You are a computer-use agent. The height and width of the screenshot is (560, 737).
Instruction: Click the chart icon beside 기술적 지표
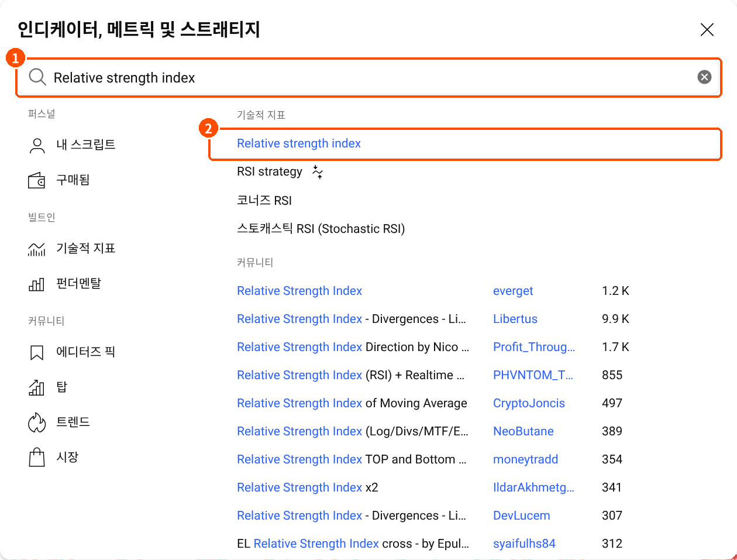(37, 249)
